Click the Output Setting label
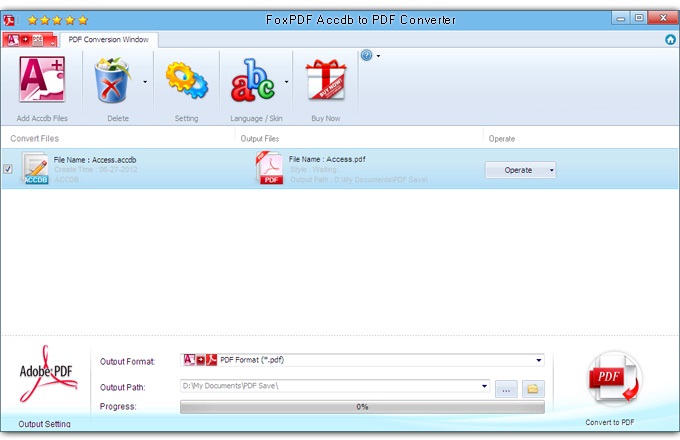Image resolution: width=680 pixels, height=440 pixels. pos(44,424)
